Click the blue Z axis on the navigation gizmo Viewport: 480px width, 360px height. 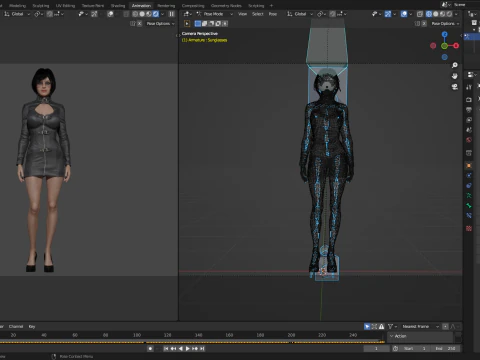pyautogui.click(x=445, y=34)
